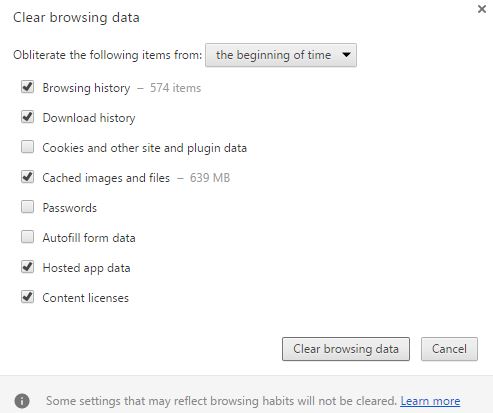493x413 pixels.
Task: Click the Clear browsing data button
Action: click(346, 349)
